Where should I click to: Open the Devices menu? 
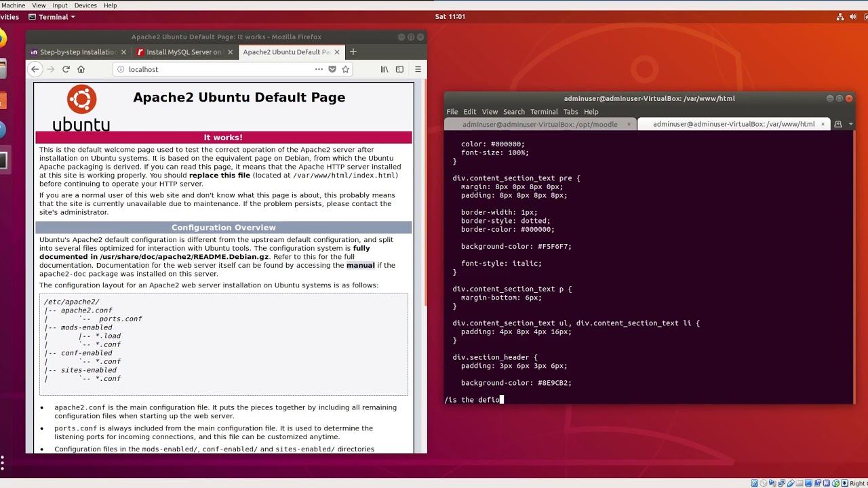(x=85, y=5)
